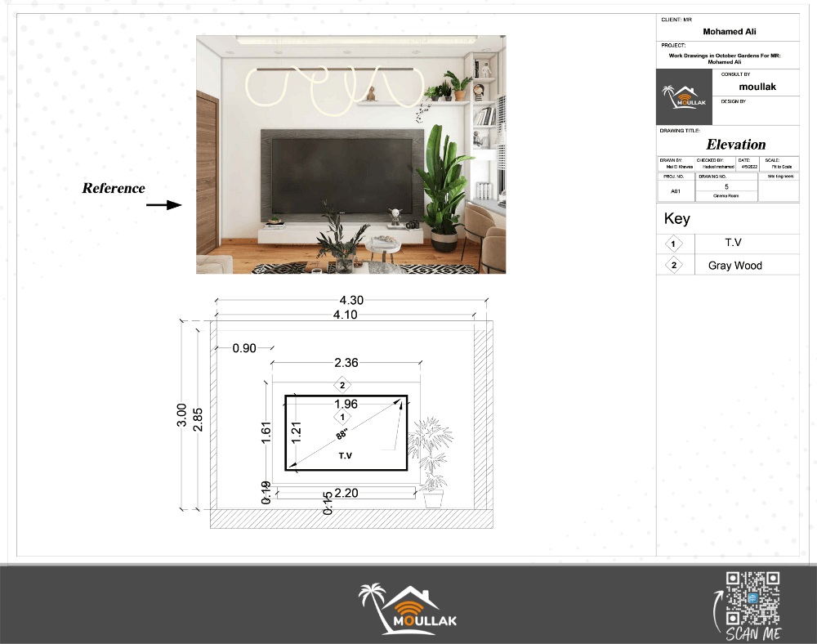Viewport: 817px width, 644px height.
Task: Select the "T.V" entry in the Key
Action: [734, 244]
